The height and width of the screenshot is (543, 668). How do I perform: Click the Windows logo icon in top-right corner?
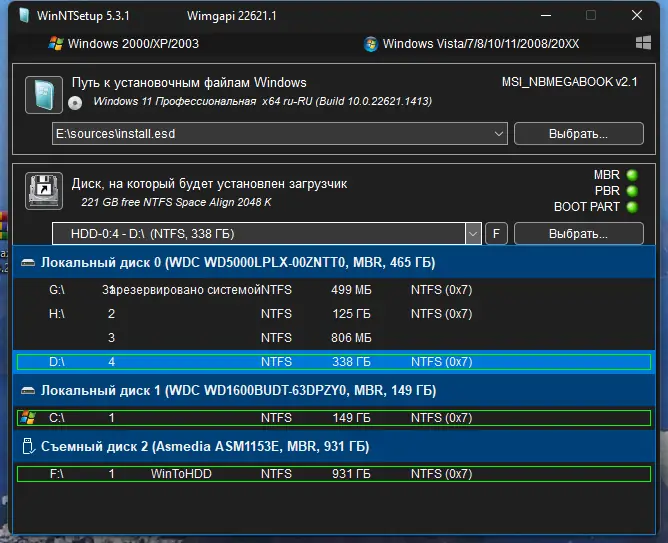point(644,44)
